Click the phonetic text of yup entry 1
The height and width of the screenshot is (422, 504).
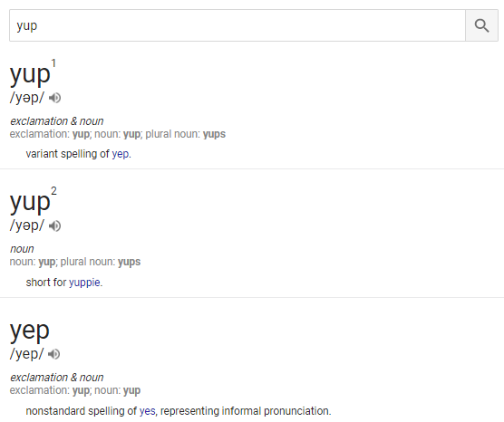pyautogui.click(x=27, y=98)
